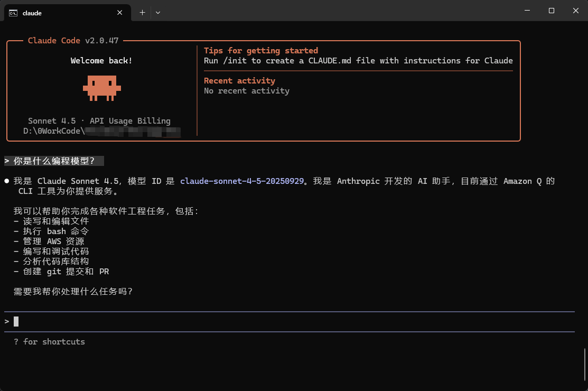Screen dimensions: 588x391
Task: Click the "Run /init to create" tip line
Action: pyautogui.click(x=358, y=61)
